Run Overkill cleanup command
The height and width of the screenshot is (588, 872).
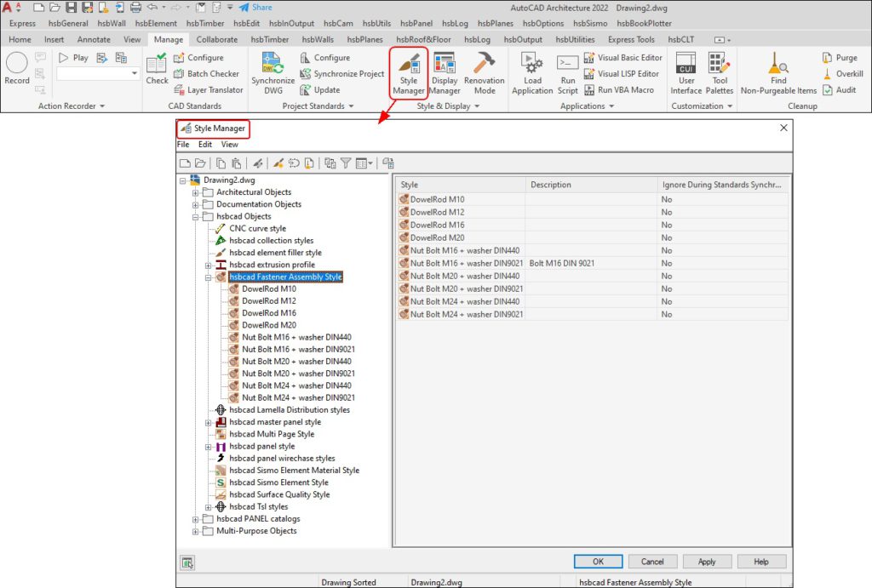click(842, 73)
